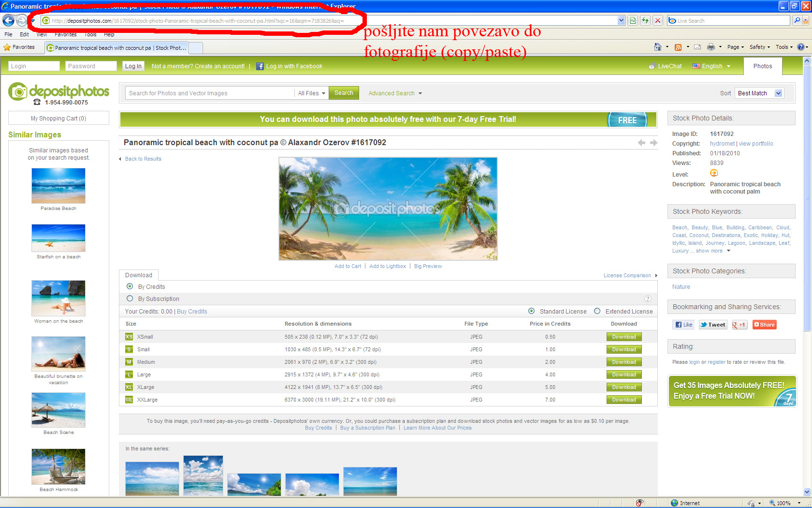
Task: Click the Add to Lightbox link
Action: (388, 266)
